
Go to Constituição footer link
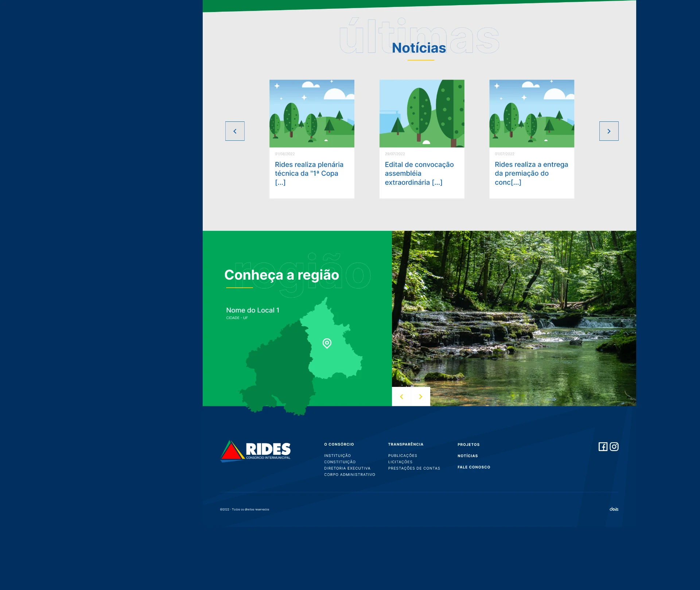[340, 462]
